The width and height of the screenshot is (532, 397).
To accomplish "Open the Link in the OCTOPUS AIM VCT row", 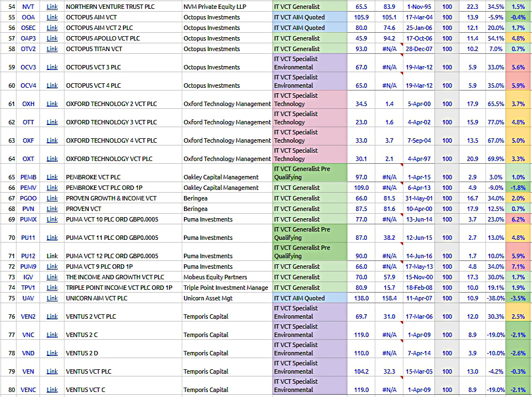I will coord(52,17).
